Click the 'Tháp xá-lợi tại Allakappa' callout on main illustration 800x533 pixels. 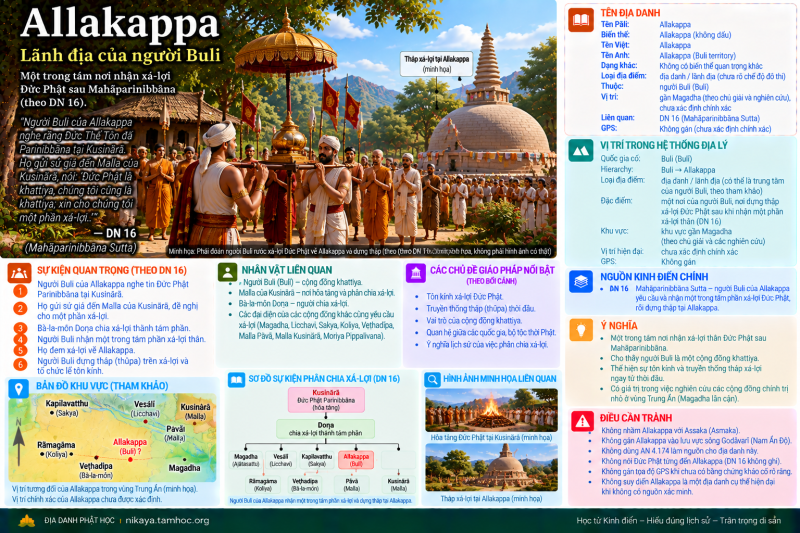point(436,64)
